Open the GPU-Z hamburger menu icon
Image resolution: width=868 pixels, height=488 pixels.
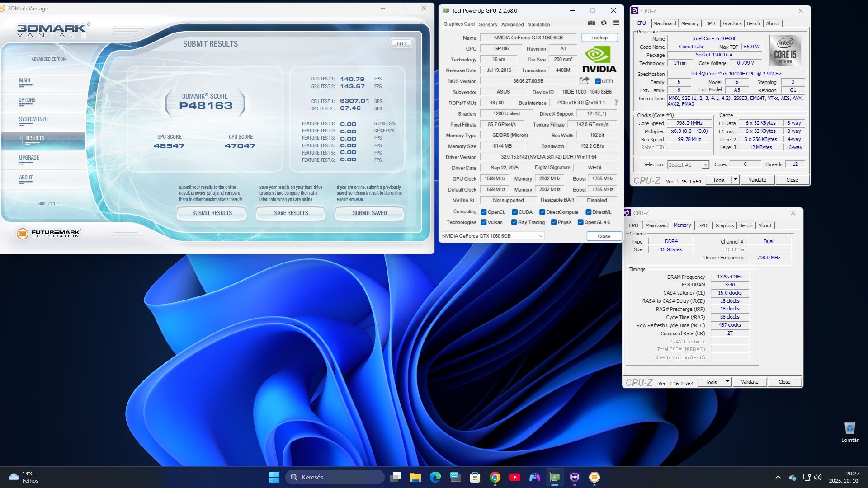click(x=616, y=23)
